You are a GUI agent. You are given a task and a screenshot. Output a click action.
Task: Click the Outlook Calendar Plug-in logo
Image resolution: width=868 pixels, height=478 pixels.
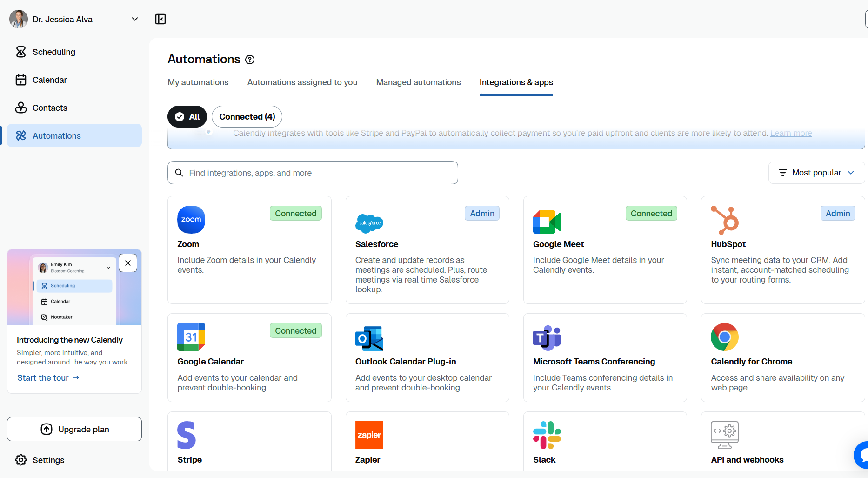[x=369, y=338]
